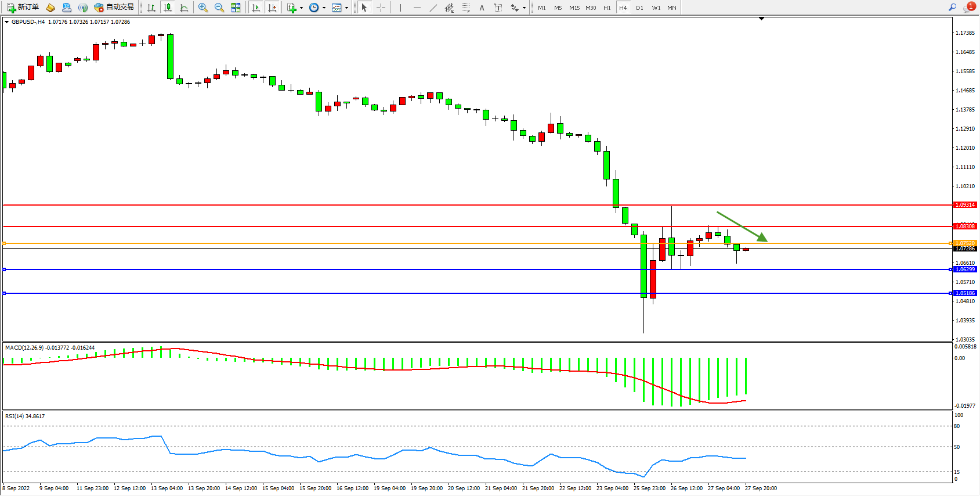Click the New Order (新订单) button
980x496 pixels.
[x=23, y=8]
